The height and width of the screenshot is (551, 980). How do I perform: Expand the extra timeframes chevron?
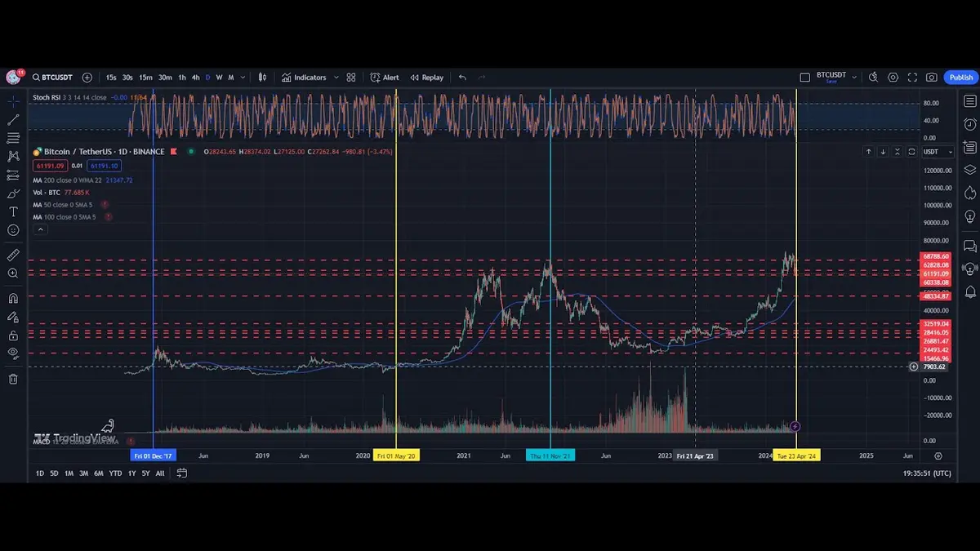pyautogui.click(x=241, y=77)
